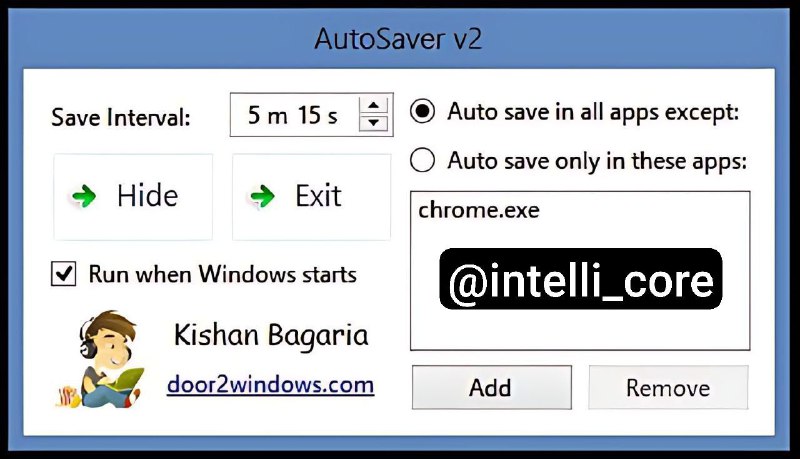Click the Add button

pos(491,387)
